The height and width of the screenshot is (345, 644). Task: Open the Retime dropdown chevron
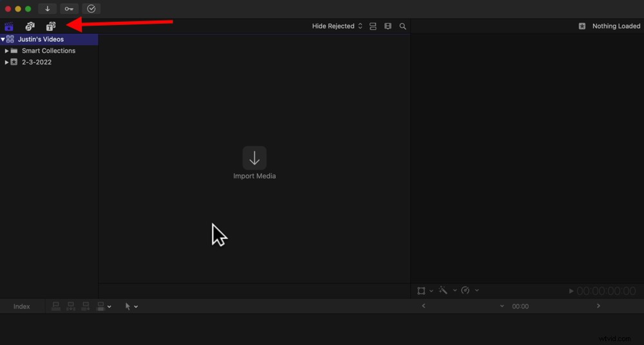click(x=477, y=290)
